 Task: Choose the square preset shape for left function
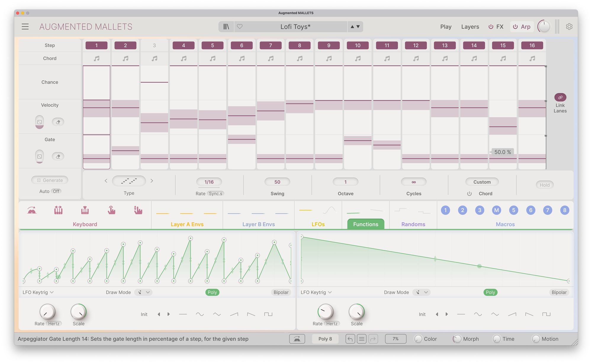click(x=268, y=314)
